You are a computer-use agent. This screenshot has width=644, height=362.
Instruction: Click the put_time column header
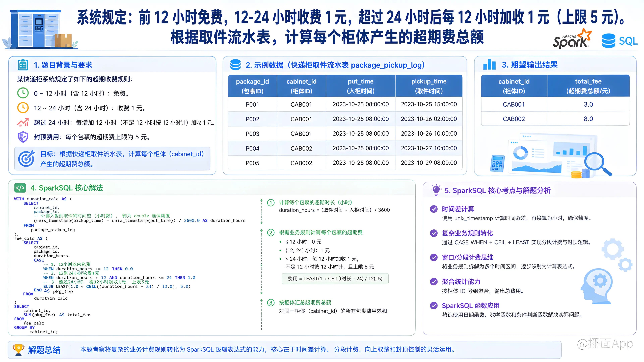[361, 86]
